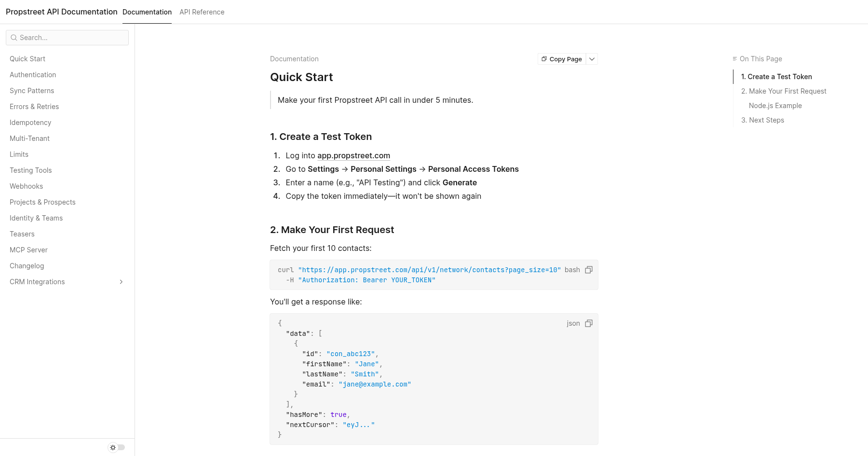Click the 'Documentation' breadcrumb above the title
868x456 pixels.
coord(294,59)
